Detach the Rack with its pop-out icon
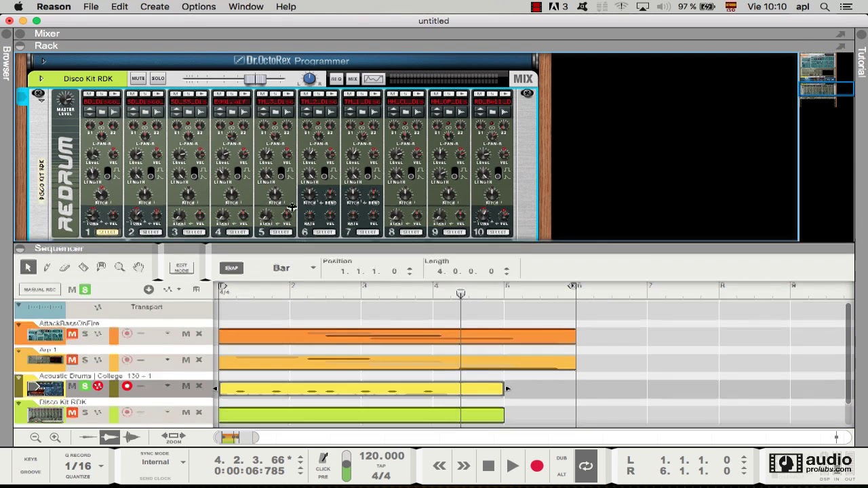 point(841,46)
